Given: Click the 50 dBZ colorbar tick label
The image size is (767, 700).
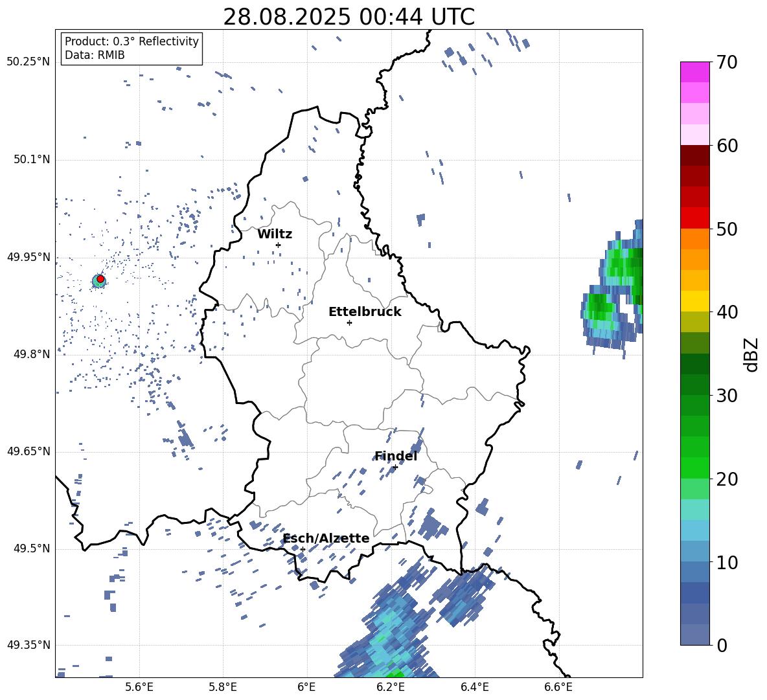Looking at the screenshot, I should pos(727,229).
